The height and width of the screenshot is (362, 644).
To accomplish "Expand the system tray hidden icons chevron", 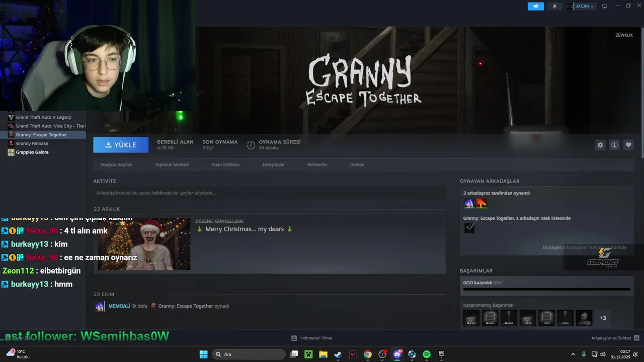I will click(x=573, y=354).
